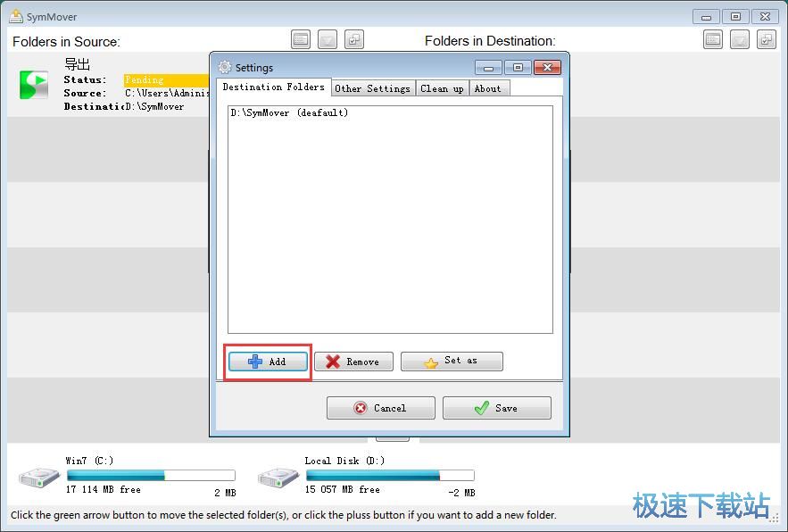Click the 导出 folder name
Viewport: 788px width, 532px height.
[77, 64]
